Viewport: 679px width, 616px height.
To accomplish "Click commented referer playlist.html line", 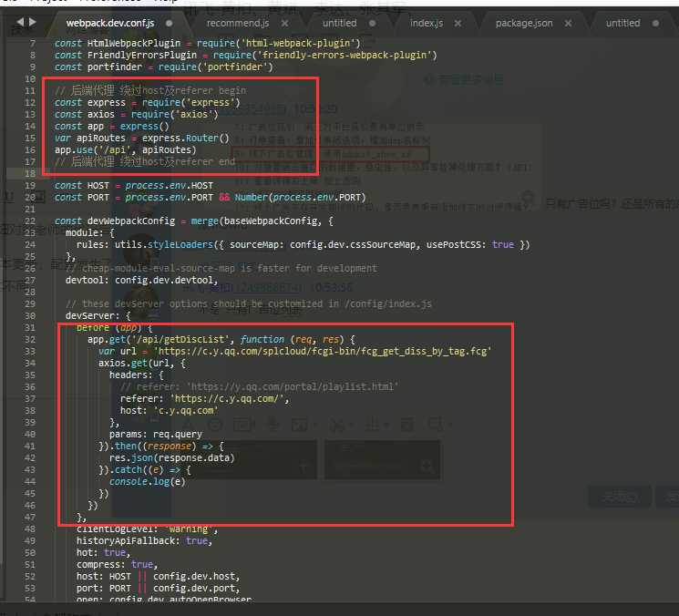I will pyautogui.click(x=260, y=386).
